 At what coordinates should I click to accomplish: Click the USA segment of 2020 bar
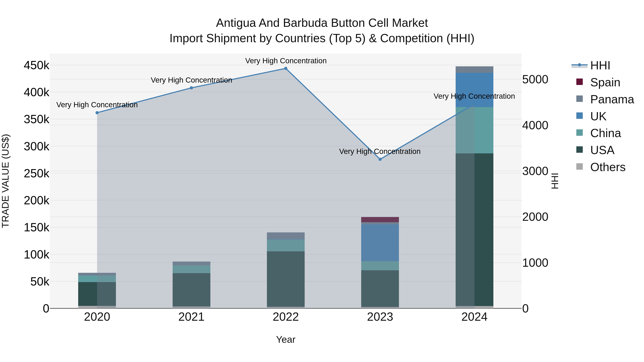tap(97, 294)
